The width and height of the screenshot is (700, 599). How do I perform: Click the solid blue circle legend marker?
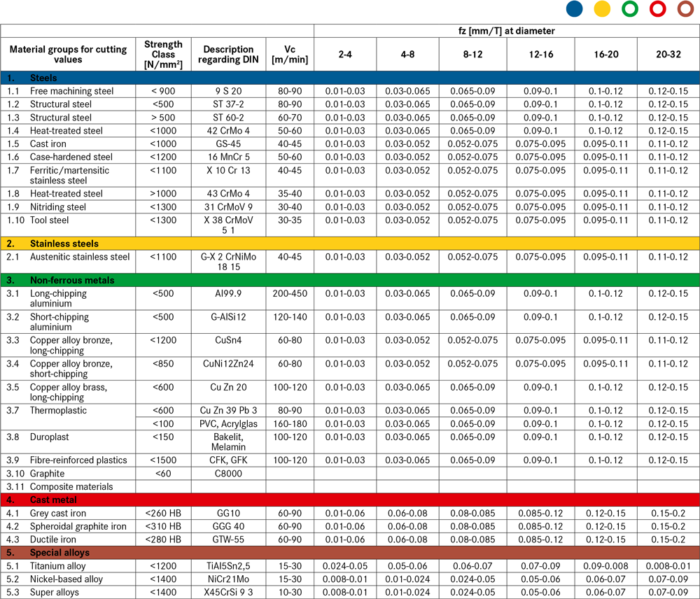[x=574, y=9]
